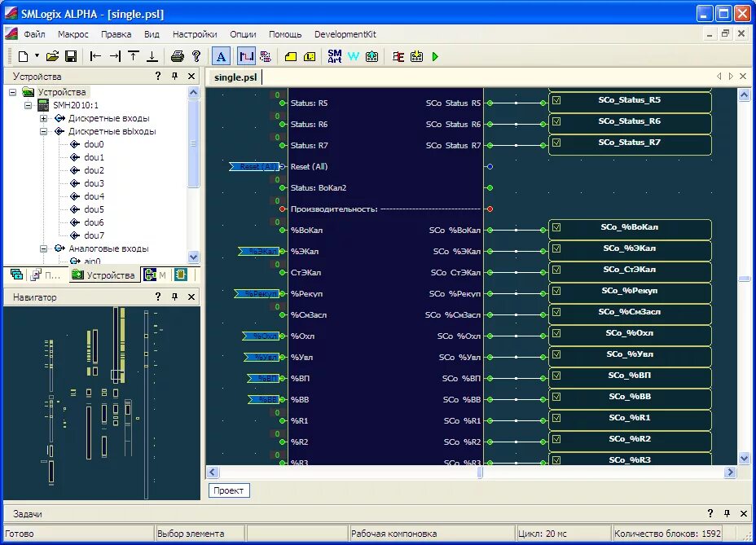This screenshot has height=545, width=756.
Task: Open the Правка menu
Action: [x=116, y=34]
